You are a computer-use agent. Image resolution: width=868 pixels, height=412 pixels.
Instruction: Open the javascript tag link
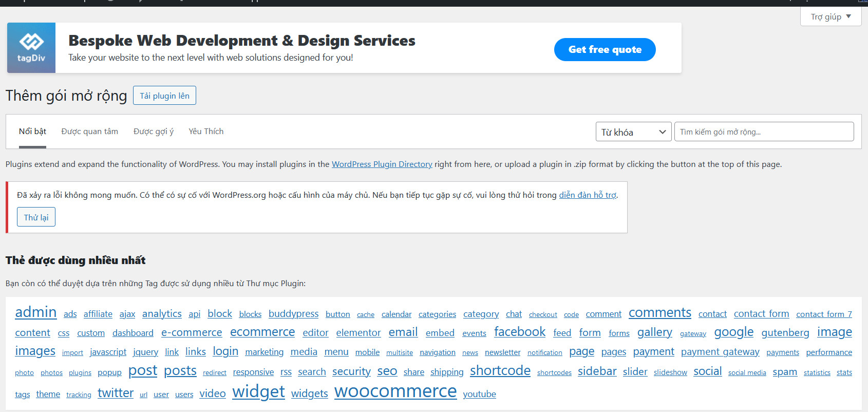(108, 352)
